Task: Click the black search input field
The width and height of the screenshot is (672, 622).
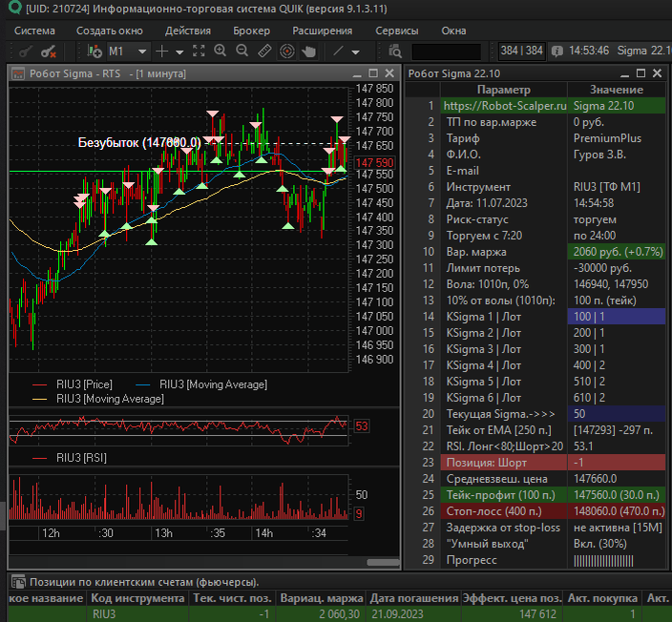Action: 446,52
